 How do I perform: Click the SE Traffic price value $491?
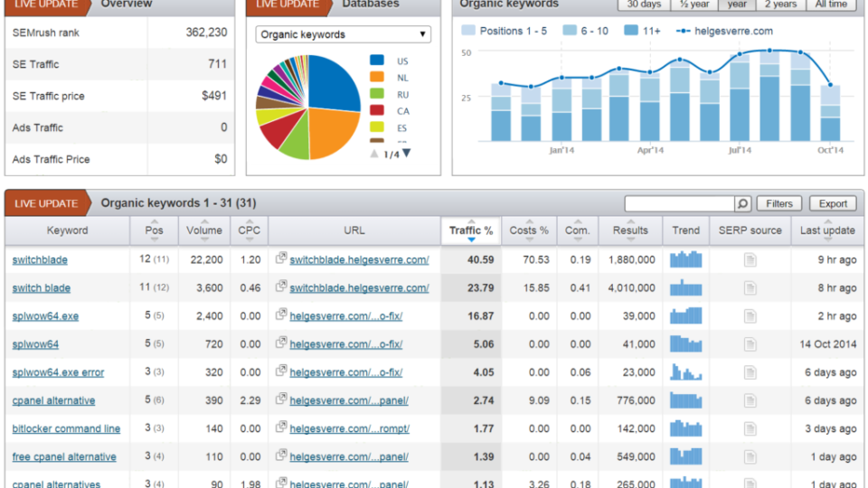tap(215, 96)
